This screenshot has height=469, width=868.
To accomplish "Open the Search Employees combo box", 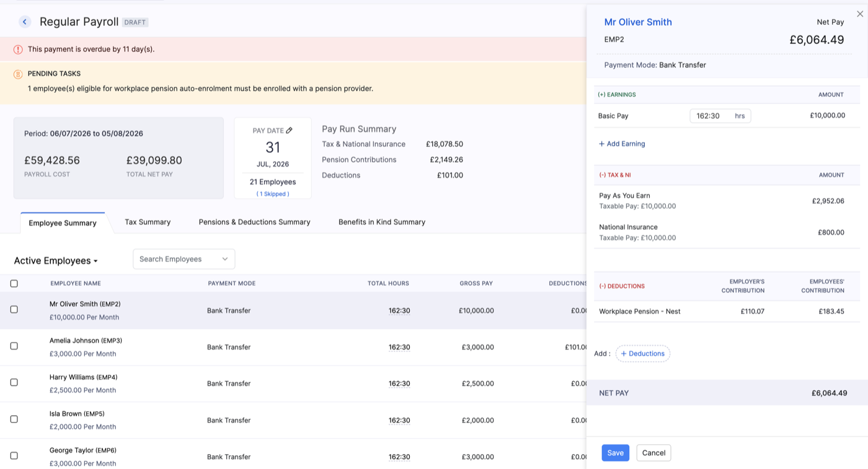I will pyautogui.click(x=184, y=259).
